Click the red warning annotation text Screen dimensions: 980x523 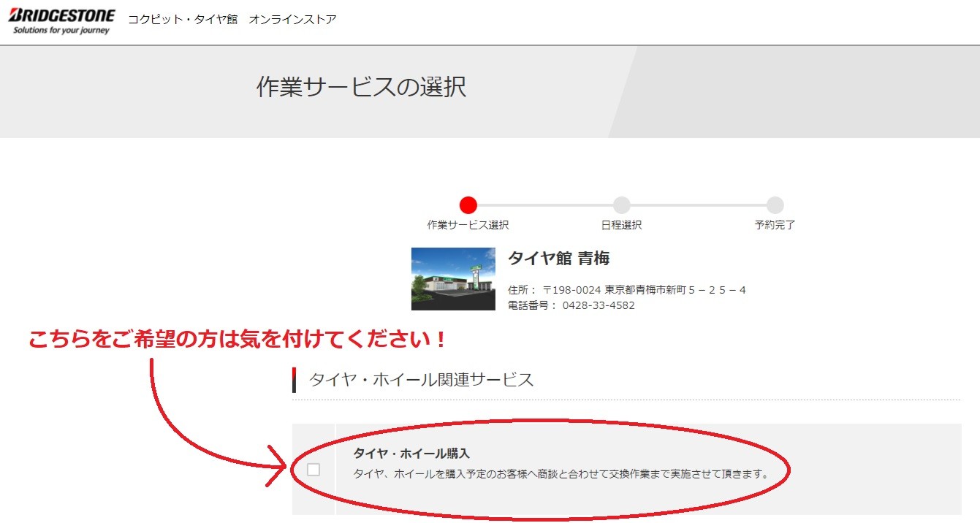238,340
